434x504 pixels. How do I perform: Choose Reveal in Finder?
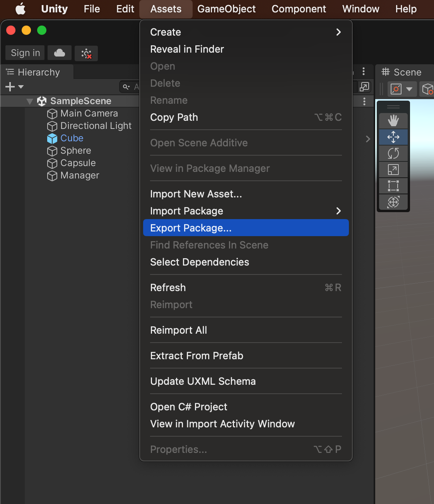pos(246,49)
